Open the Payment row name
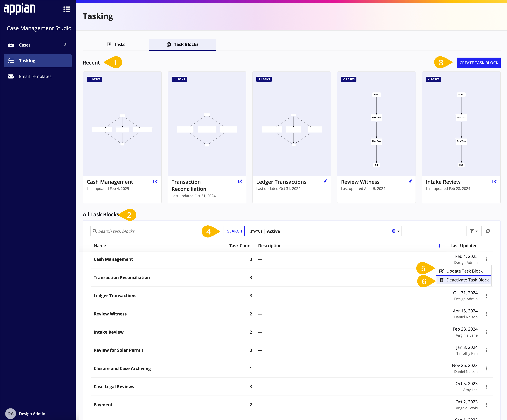507x420 pixels. (103, 405)
